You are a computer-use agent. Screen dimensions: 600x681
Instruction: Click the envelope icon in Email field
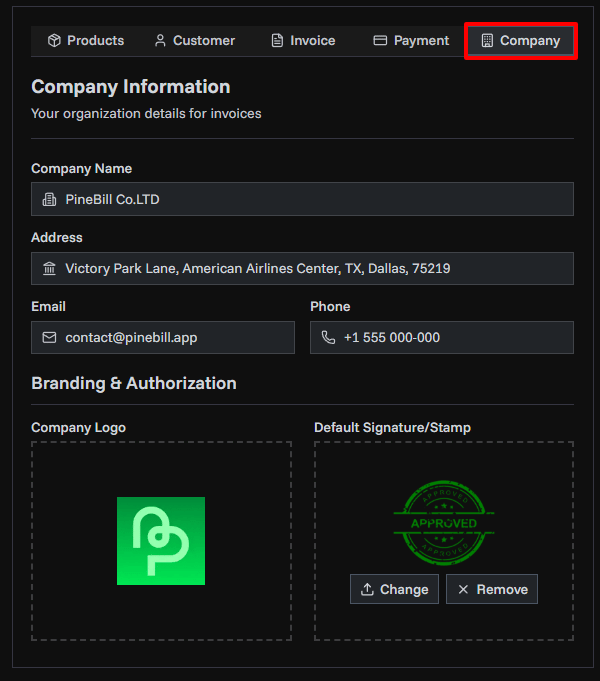click(x=50, y=337)
